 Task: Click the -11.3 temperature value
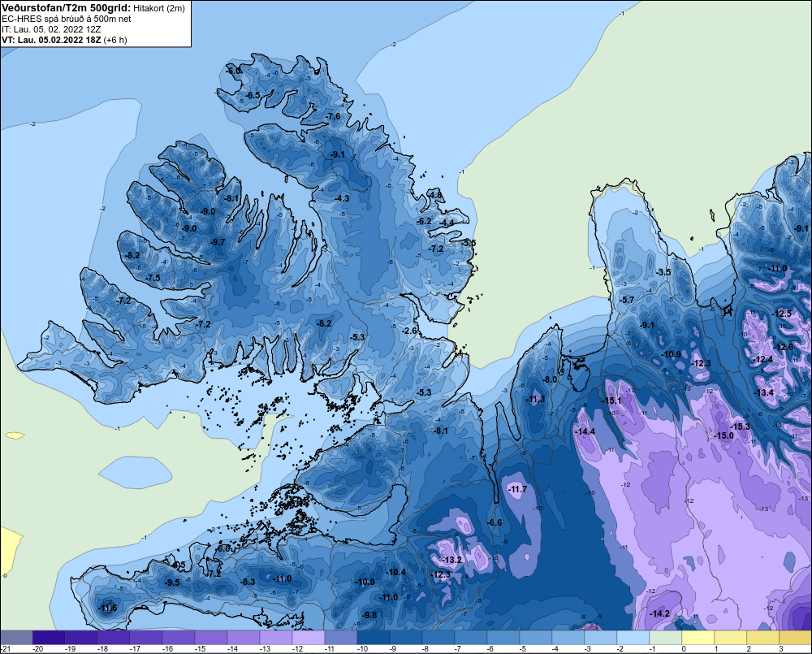535,399
